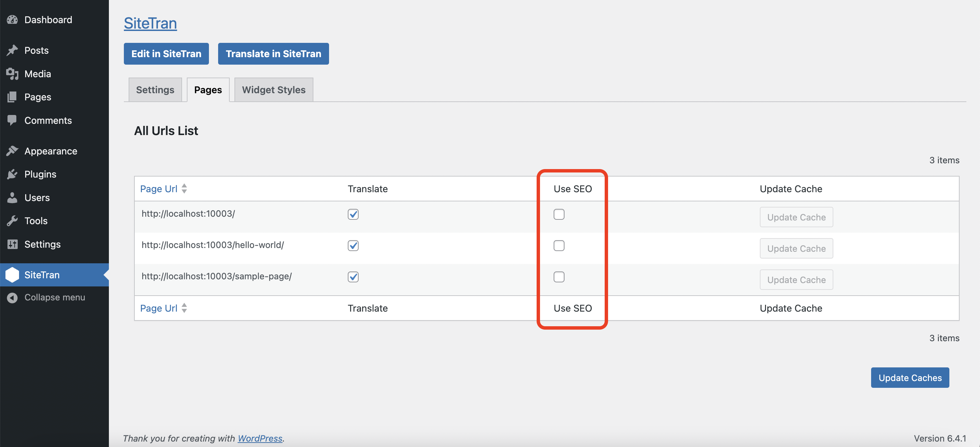Viewport: 980px width, 447px height.
Task: Click the Use SEO footer column label
Action: coord(573,308)
